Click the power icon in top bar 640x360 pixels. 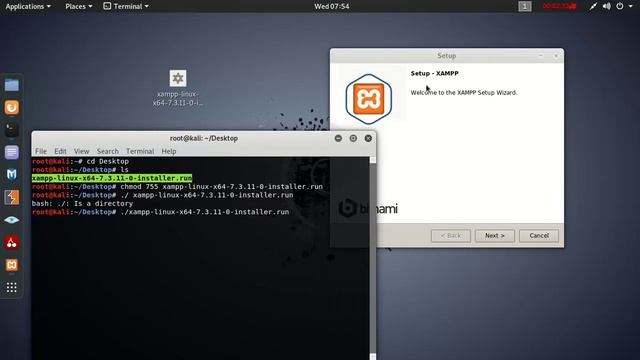click(x=620, y=6)
